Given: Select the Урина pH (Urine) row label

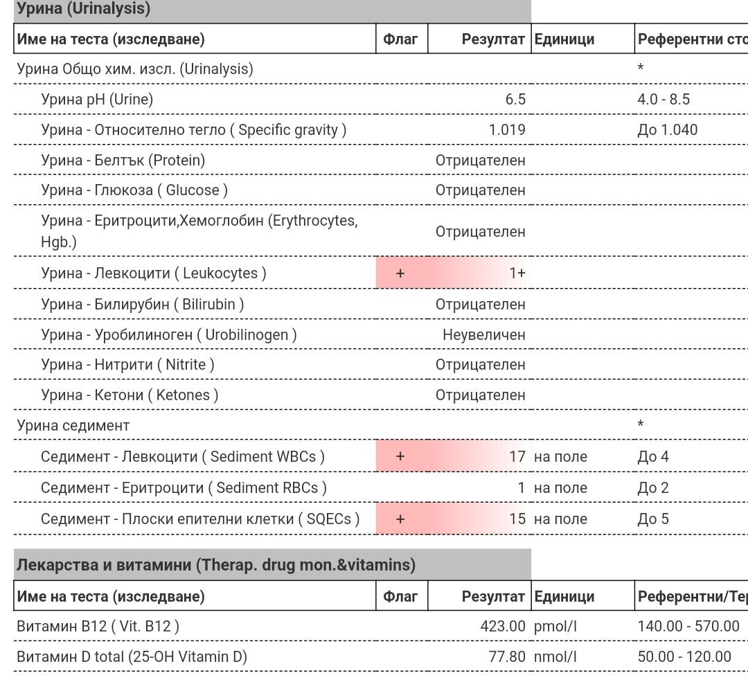Looking at the screenshot, I should click(97, 99).
